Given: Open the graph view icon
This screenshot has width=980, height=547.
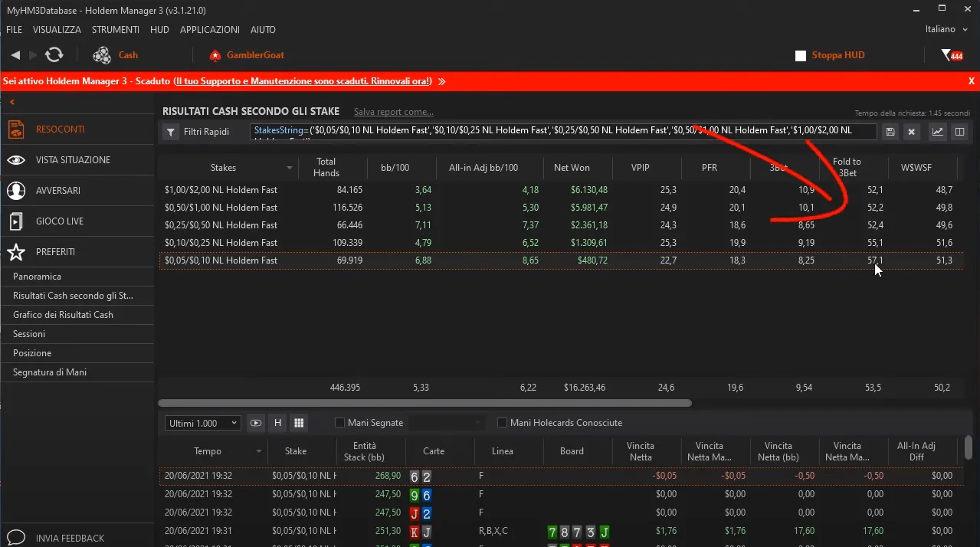Looking at the screenshot, I should [x=937, y=132].
